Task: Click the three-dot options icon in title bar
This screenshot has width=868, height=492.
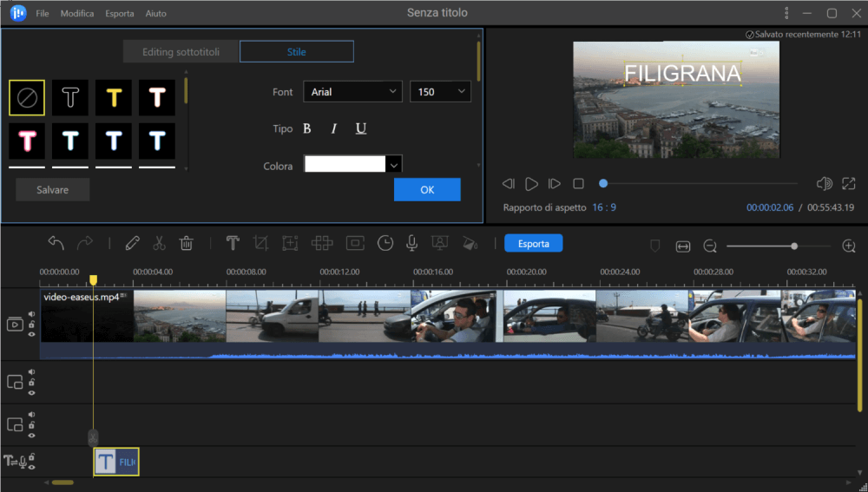Action: click(786, 13)
